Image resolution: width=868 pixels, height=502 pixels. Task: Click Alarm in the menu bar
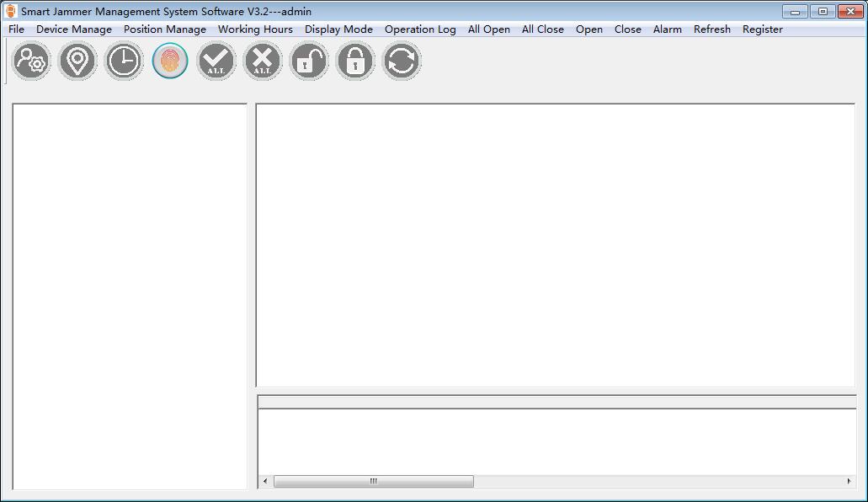(668, 29)
